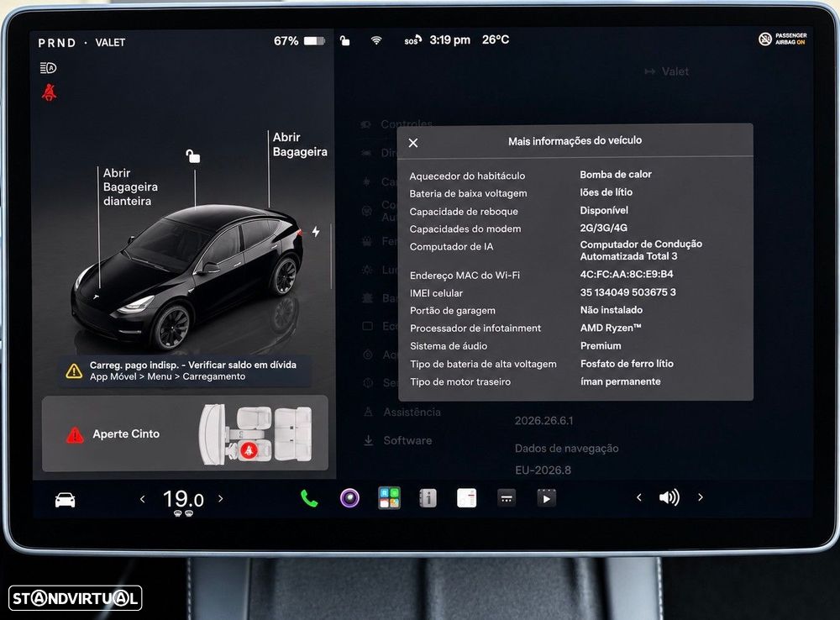Tap the speaker volume icon
The width and height of the screenshot is (840, 620).
coord(669,497)
